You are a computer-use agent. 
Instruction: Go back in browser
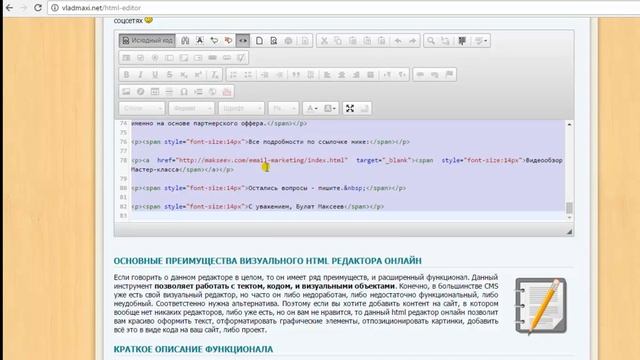click(9, 8)
